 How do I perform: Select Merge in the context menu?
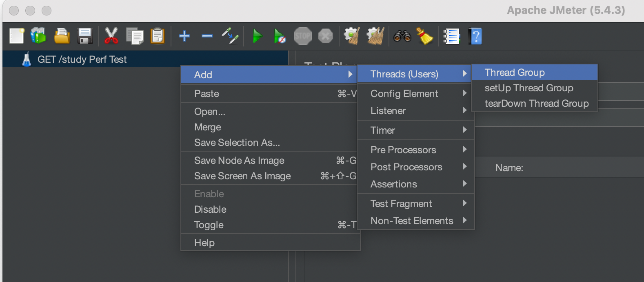coord(269,127)
